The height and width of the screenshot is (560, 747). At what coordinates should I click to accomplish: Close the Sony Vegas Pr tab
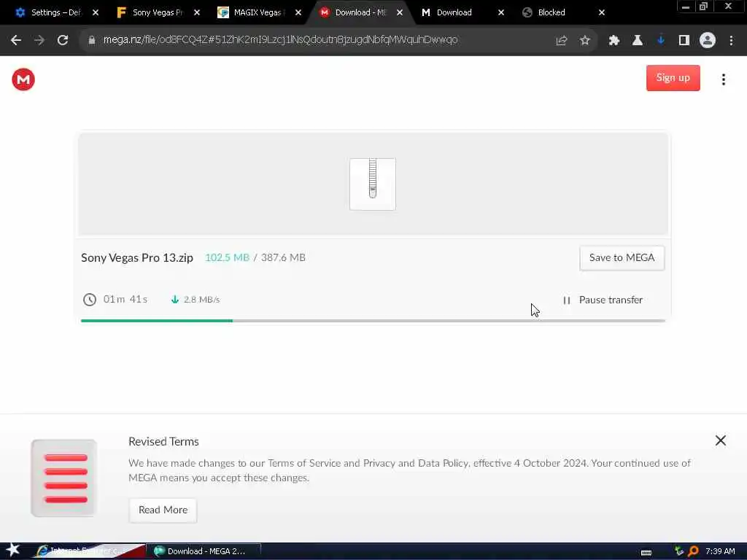(197, 13)
